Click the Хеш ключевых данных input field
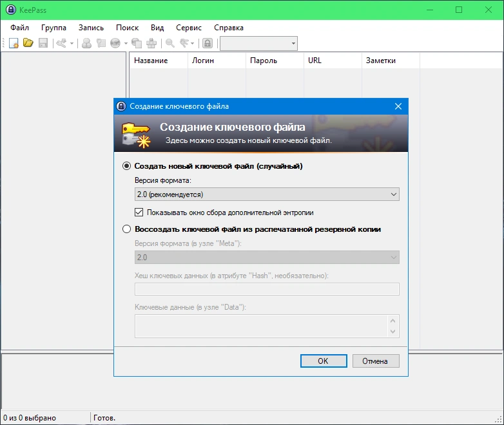504x425 pixels. point(267,289)
